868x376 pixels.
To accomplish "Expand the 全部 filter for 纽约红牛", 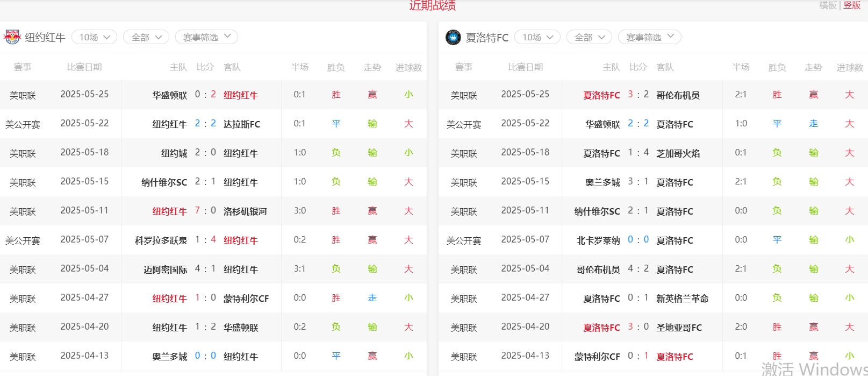I will point(146,37).
